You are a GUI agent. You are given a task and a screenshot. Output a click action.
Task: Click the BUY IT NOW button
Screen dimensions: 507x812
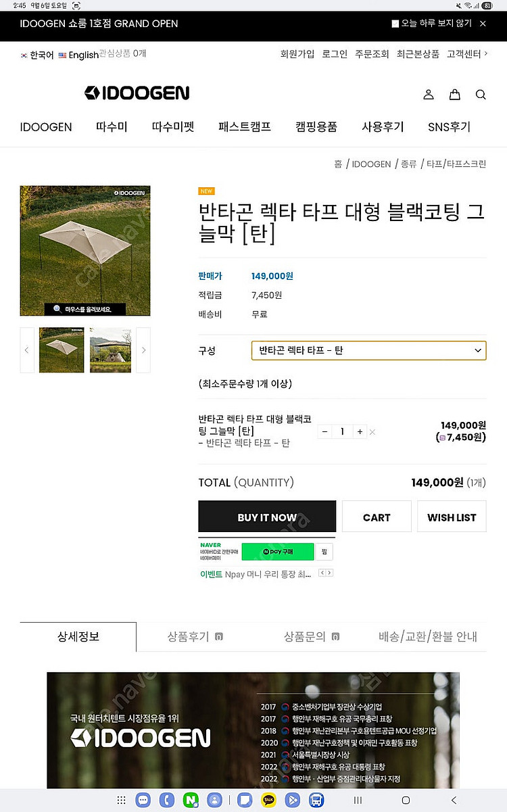[x=267, y=517]
